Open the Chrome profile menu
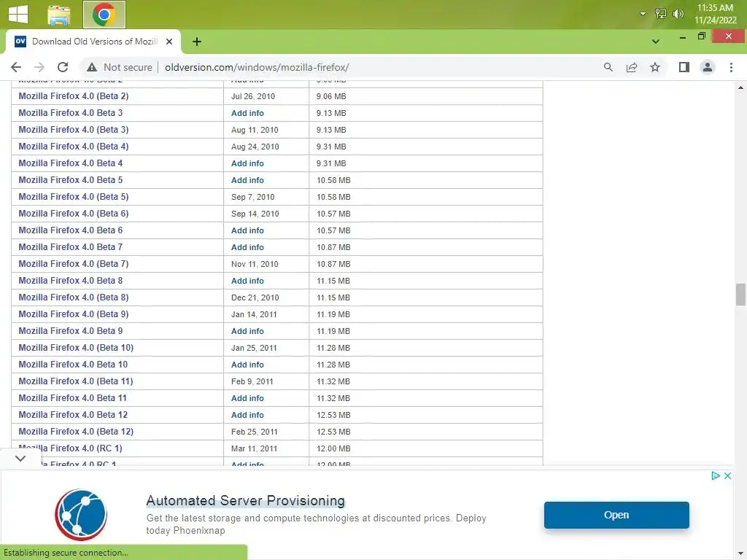747x560 pixels. click(708, 67)
